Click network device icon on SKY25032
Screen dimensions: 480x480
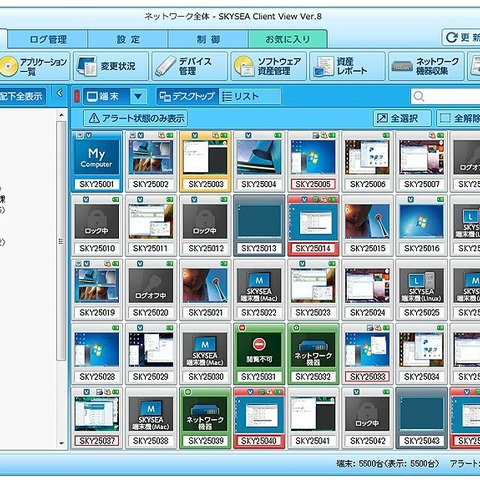[313, 345]
